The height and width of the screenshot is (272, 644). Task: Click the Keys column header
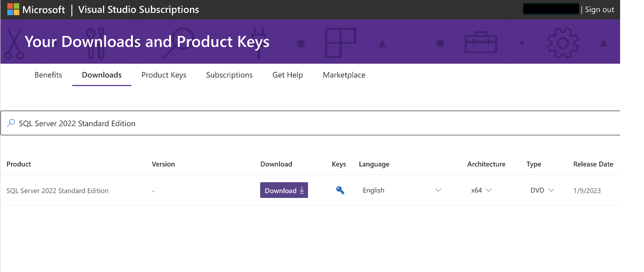click(x=339, y=164)
